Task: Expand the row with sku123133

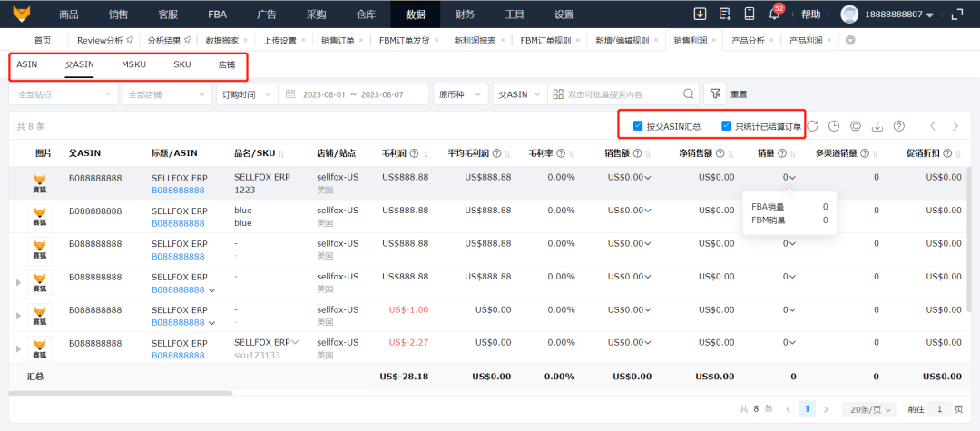Action: 19,348
